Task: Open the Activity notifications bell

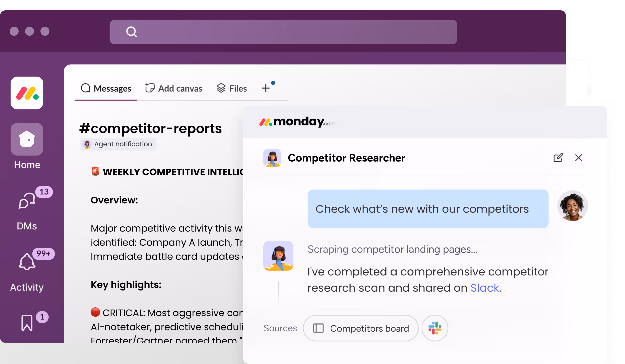Action: pos(27,262)
